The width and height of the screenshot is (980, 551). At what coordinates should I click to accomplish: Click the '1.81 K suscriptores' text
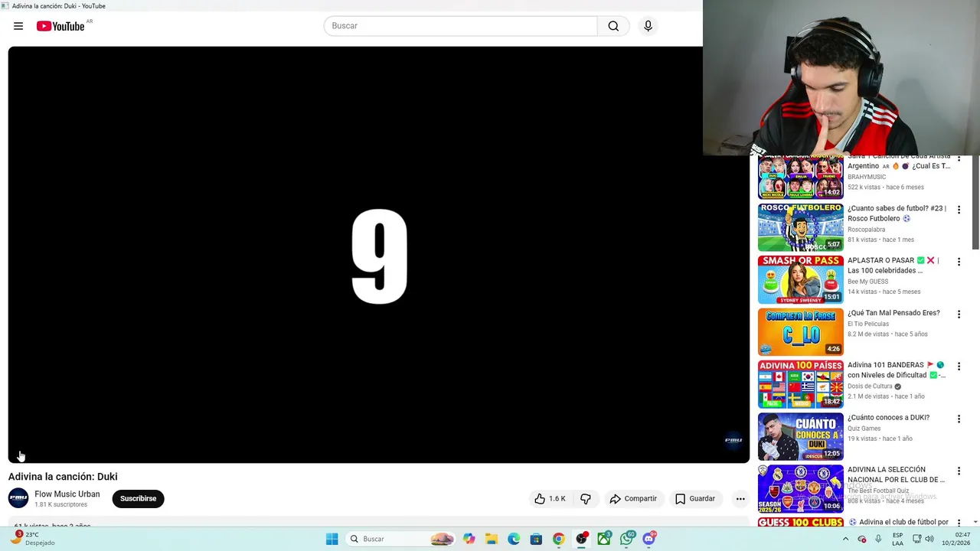click(60, 505)
